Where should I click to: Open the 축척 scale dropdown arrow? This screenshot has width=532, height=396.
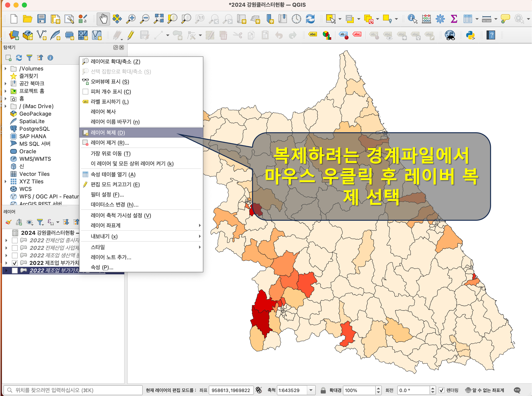[x=311, y=390]
